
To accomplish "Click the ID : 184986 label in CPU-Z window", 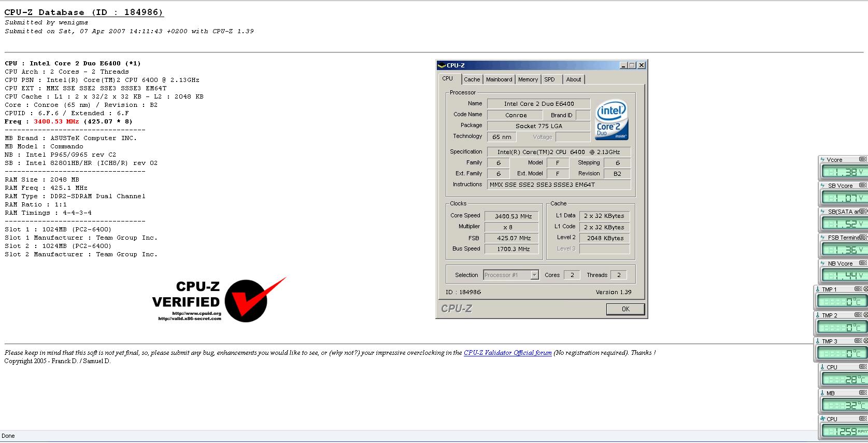I will click(463, 292).
